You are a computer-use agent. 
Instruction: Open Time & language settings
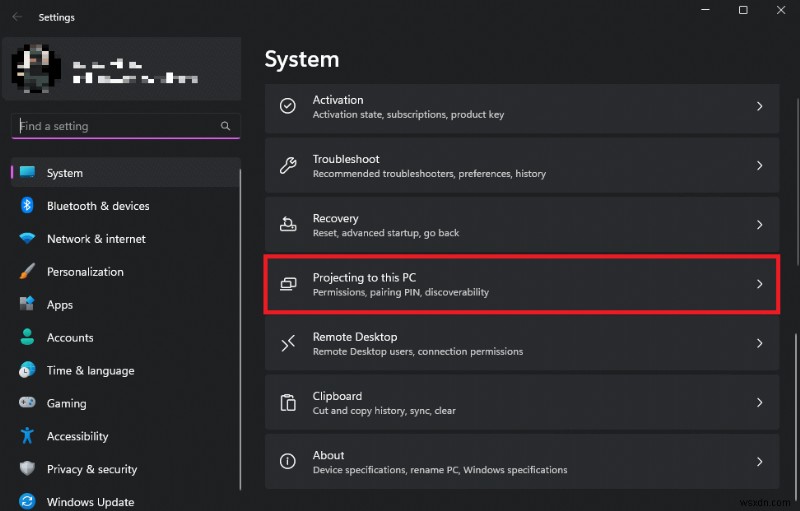[125, 370]
